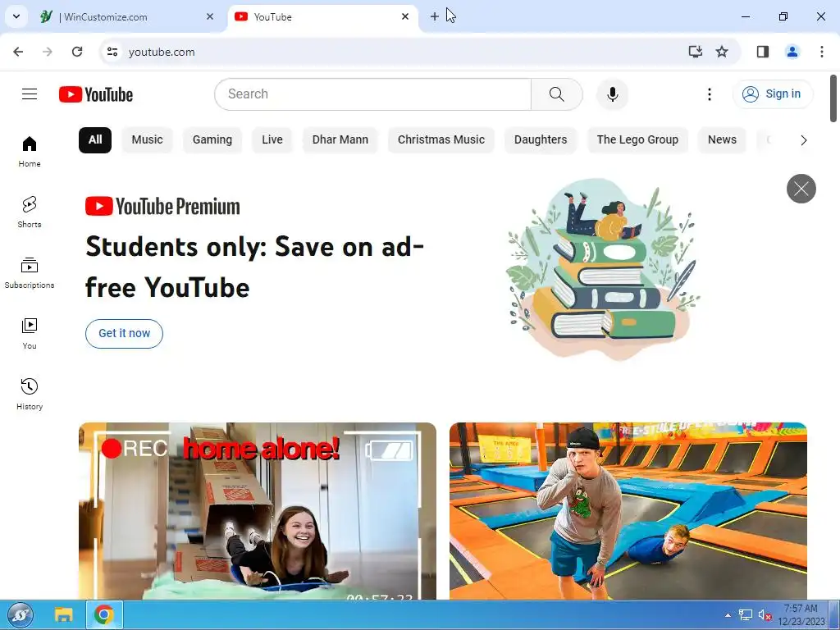Click the magnifier search button

click(557, 94)
